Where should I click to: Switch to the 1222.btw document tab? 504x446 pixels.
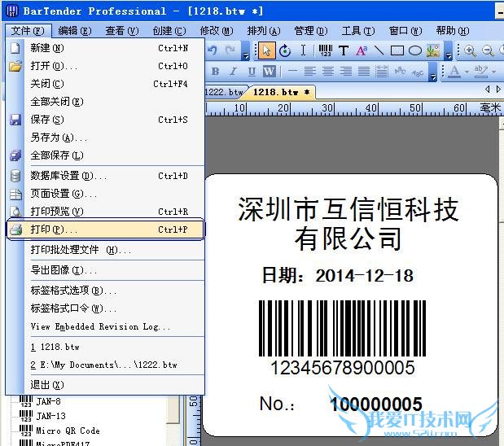pos(224,92)
